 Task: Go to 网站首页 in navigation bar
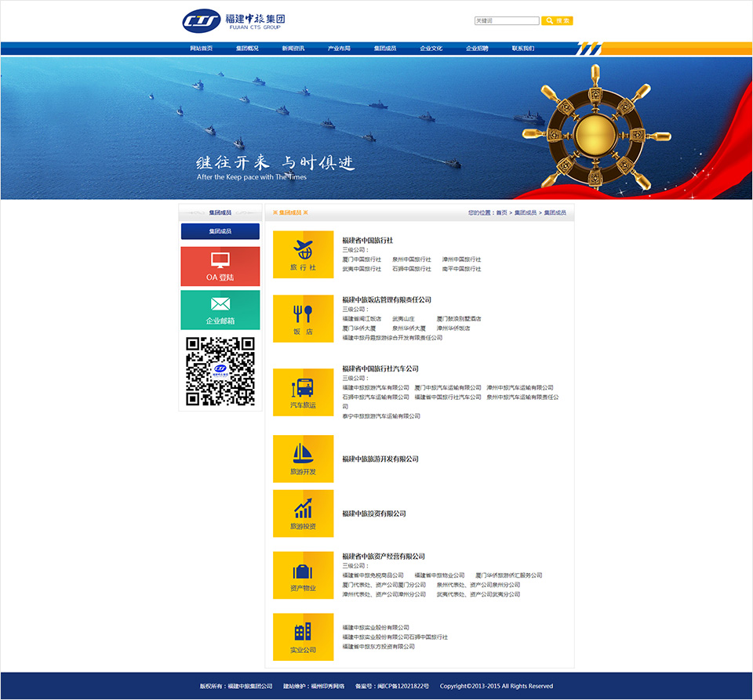(201, 49)
